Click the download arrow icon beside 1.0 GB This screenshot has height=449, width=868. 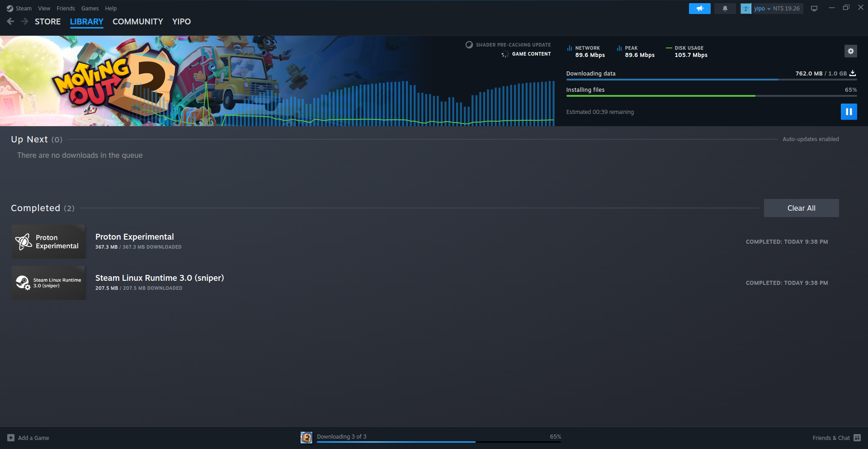point(853,73)
